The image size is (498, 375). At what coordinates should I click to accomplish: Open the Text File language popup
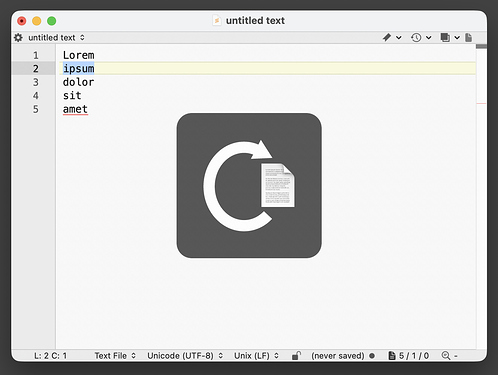[115, 356]
